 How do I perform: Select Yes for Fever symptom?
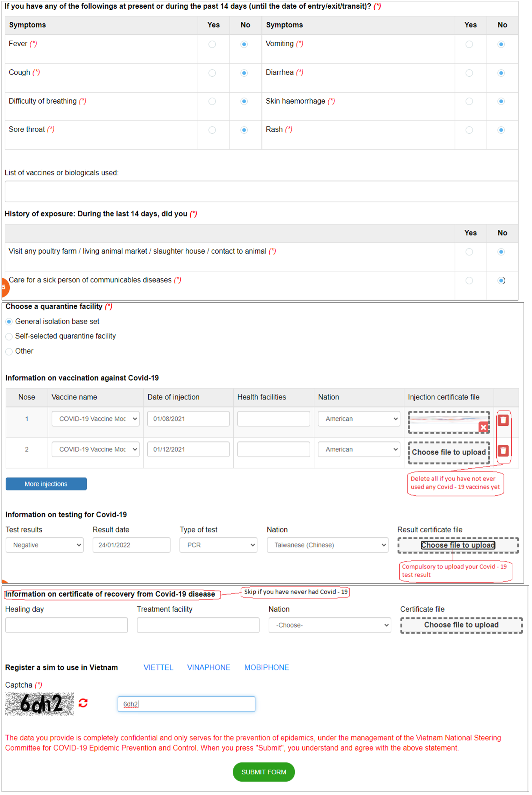212,44
